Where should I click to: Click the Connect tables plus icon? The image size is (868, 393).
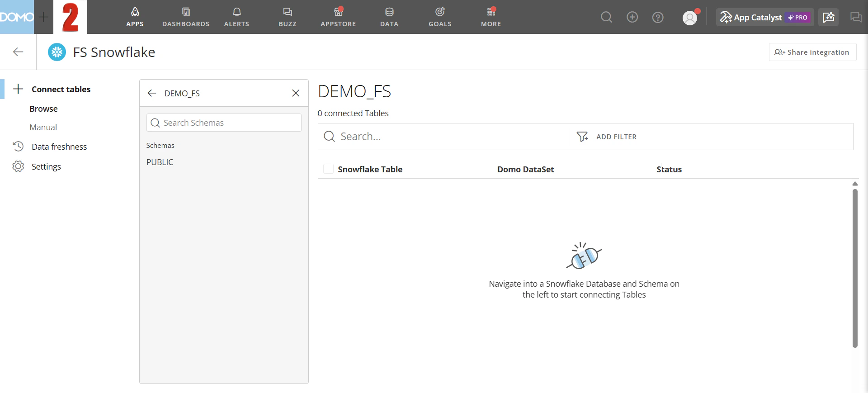tap(18, 89)
